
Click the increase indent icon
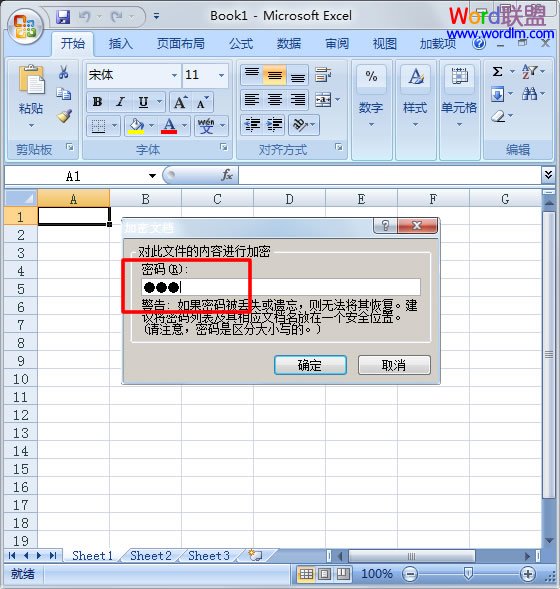pos(275,124)
